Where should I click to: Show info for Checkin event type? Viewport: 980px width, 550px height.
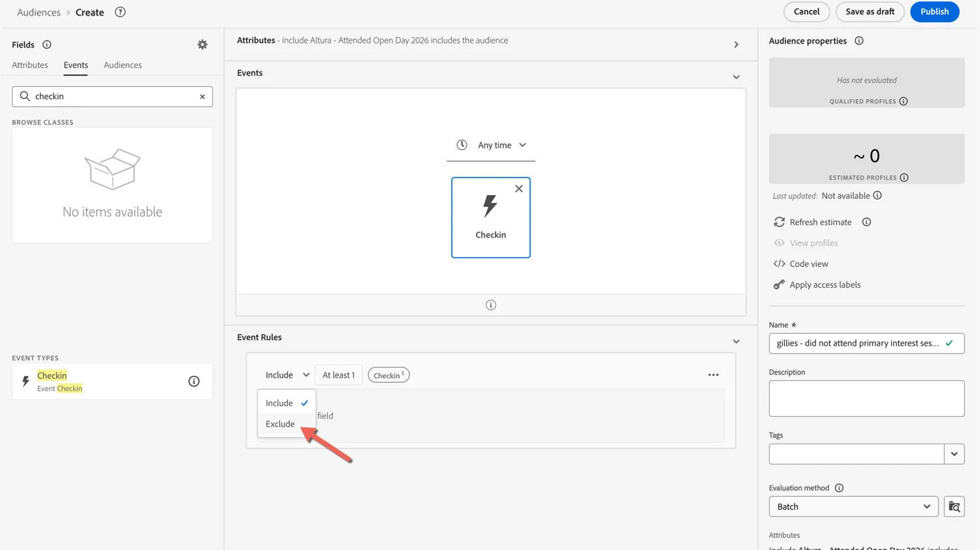[194, 382]
